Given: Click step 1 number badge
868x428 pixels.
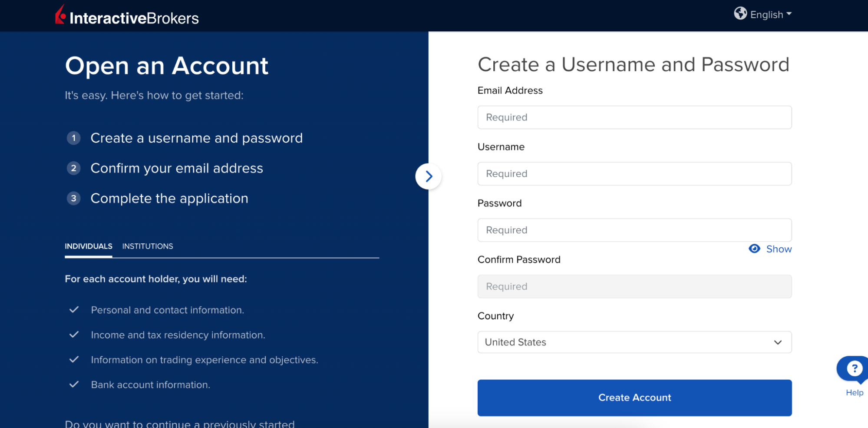Looking at the screenshot, I should point(74,138).
